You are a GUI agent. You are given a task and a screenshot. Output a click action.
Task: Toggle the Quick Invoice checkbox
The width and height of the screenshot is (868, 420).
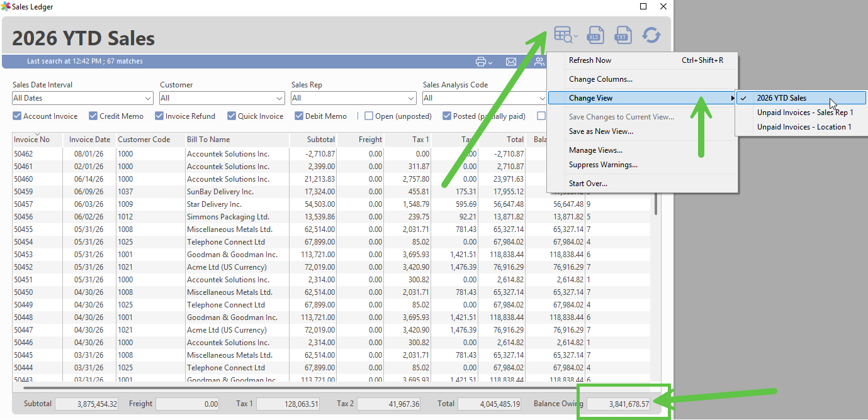[x=232, y=116]
